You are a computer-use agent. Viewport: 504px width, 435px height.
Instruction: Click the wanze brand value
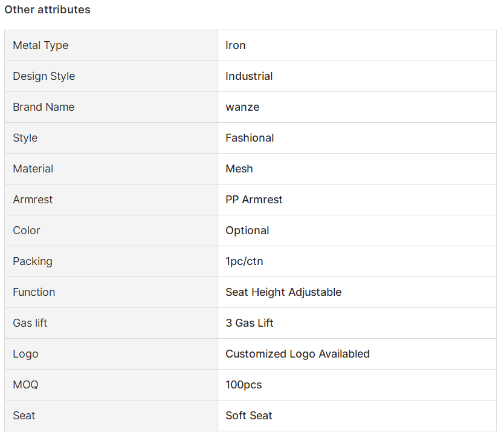[x=242, y=107]
